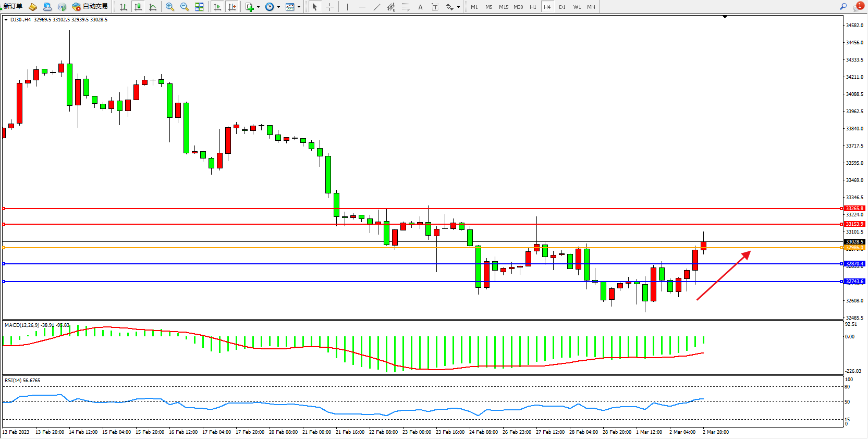
Task: Click the 新订单 new order button
Action: coord(12,7)
